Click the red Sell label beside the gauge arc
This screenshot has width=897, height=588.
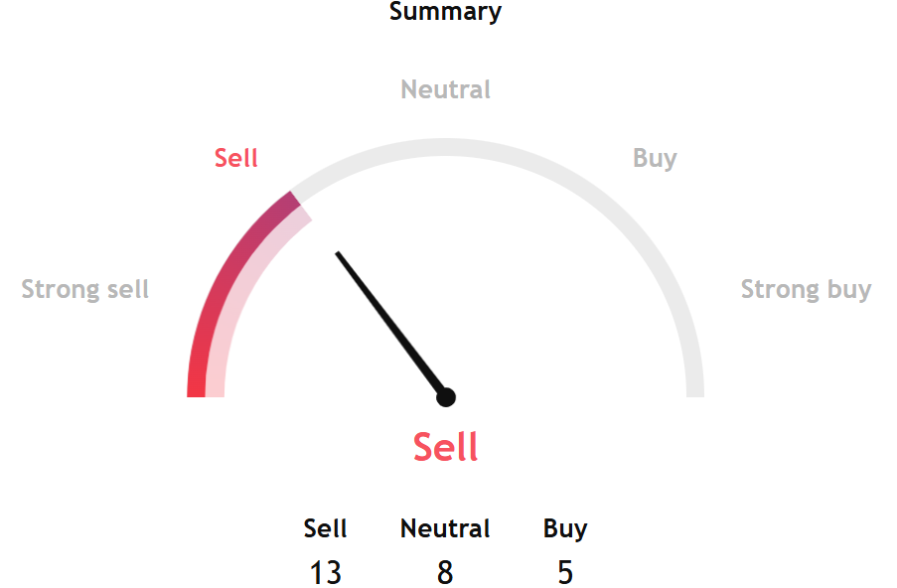pos(236,158)
